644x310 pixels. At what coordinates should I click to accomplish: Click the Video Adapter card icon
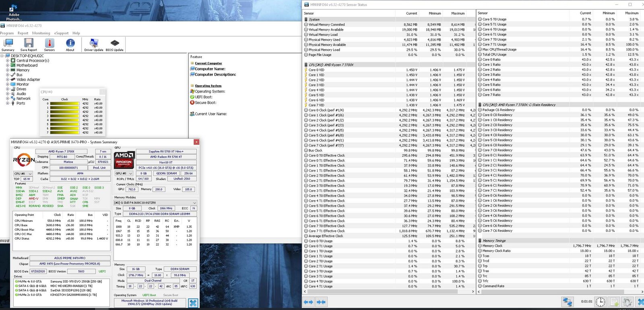[x=13, y=79]
